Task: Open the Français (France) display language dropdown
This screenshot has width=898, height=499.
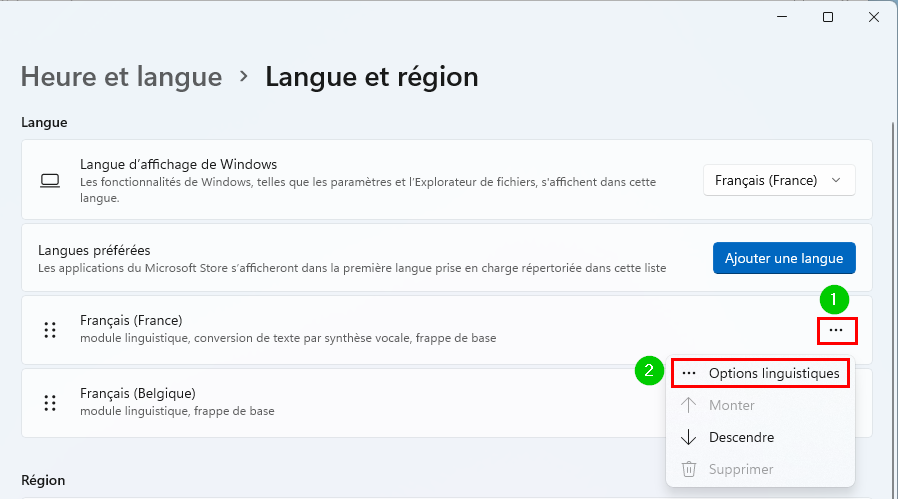Action: pyautogui.click(x=779, y=180)
